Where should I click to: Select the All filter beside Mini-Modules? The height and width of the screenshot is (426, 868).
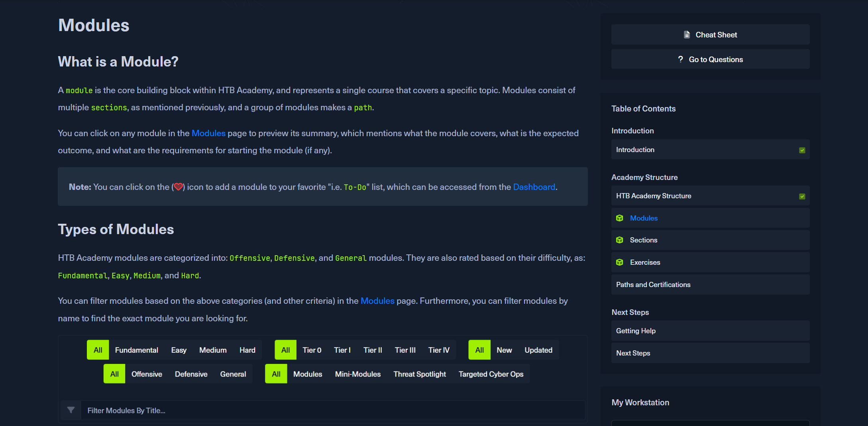(276, 374)
